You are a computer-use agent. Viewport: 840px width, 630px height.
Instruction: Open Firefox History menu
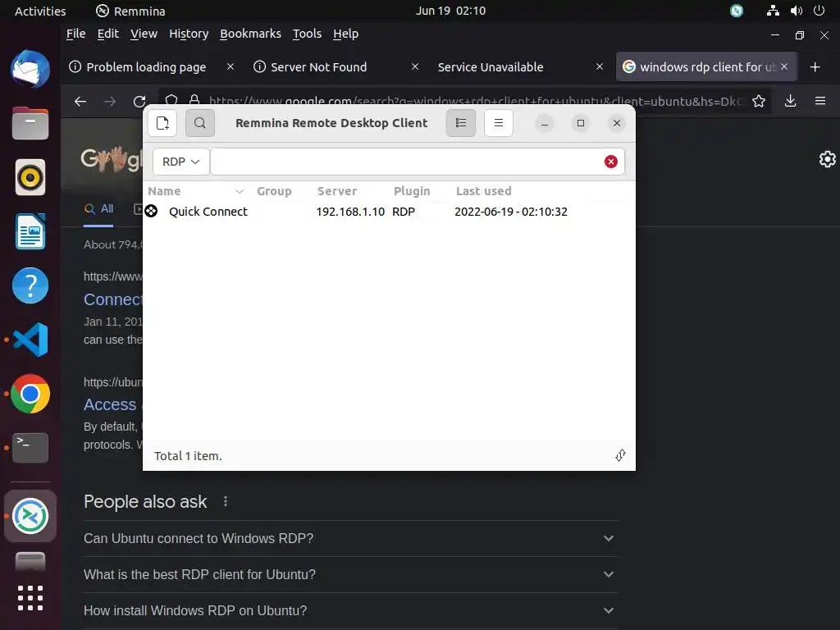pyautogui.click(x=189, y=34)
